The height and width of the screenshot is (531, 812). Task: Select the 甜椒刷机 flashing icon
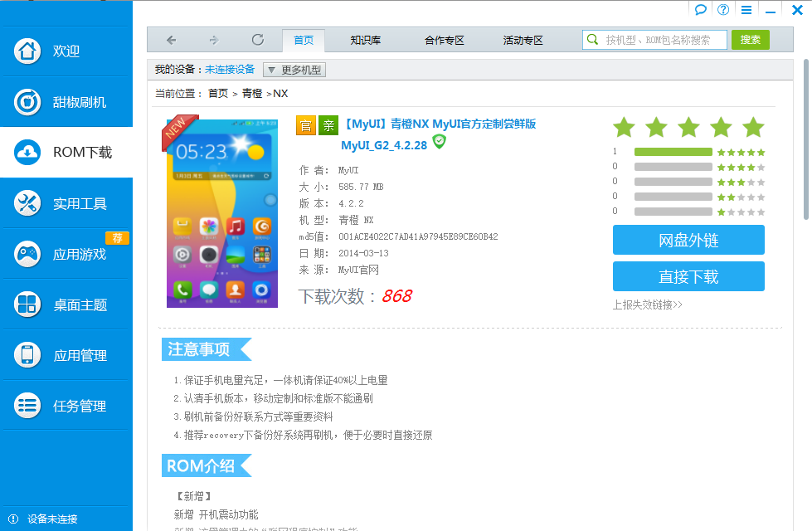(x=27, y=101)
